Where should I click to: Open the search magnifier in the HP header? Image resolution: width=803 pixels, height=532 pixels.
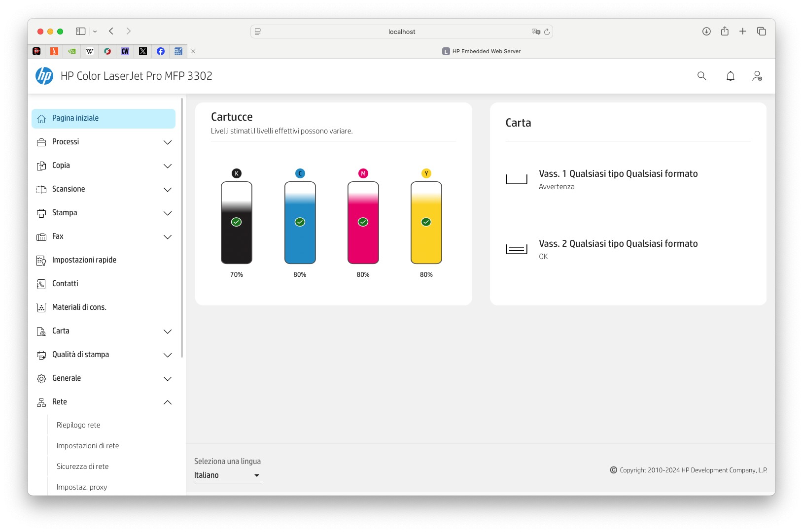tap(702, 76)
